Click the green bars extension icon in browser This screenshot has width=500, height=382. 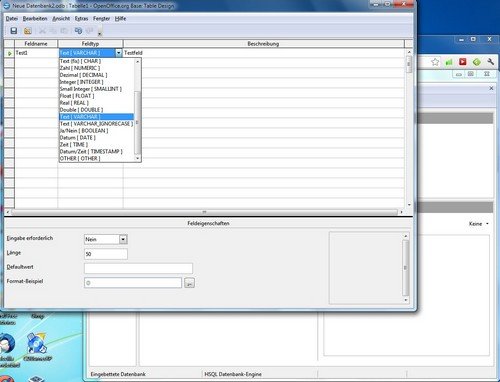coord(449,62)
